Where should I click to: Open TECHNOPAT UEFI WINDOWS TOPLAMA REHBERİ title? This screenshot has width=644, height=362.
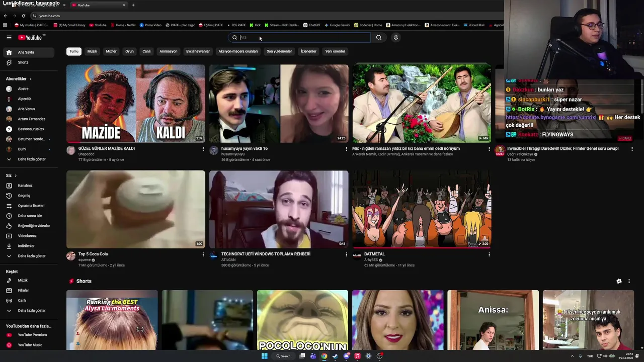[266, 254]
